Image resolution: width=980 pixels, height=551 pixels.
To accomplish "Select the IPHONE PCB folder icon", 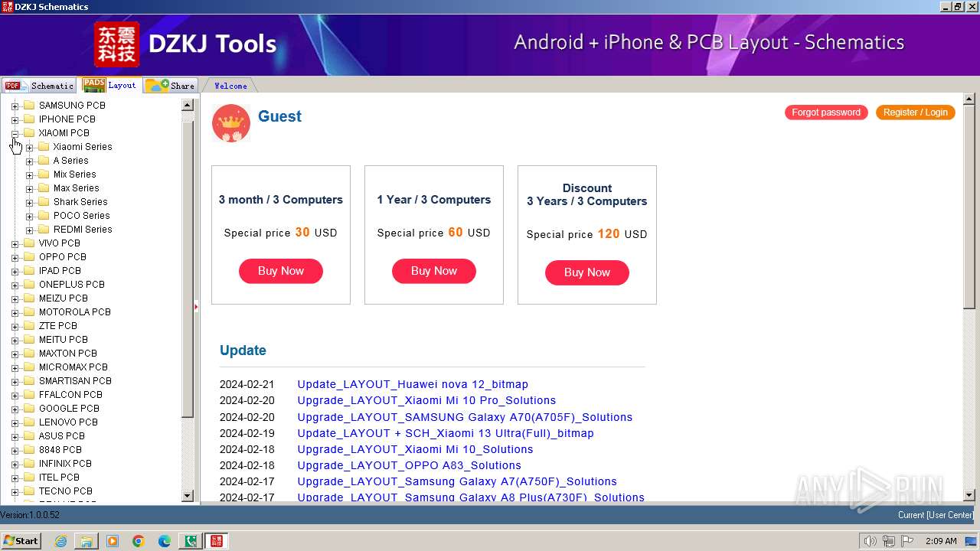I will point(29,119).
